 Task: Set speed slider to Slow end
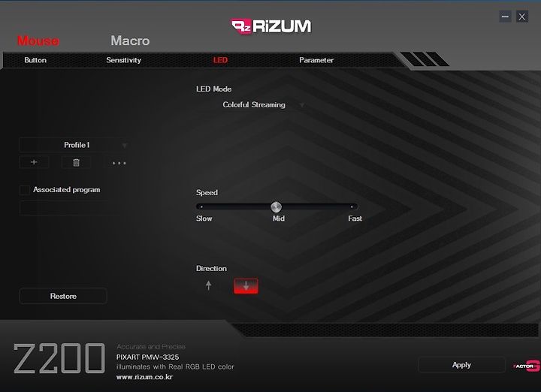(201, 207)
